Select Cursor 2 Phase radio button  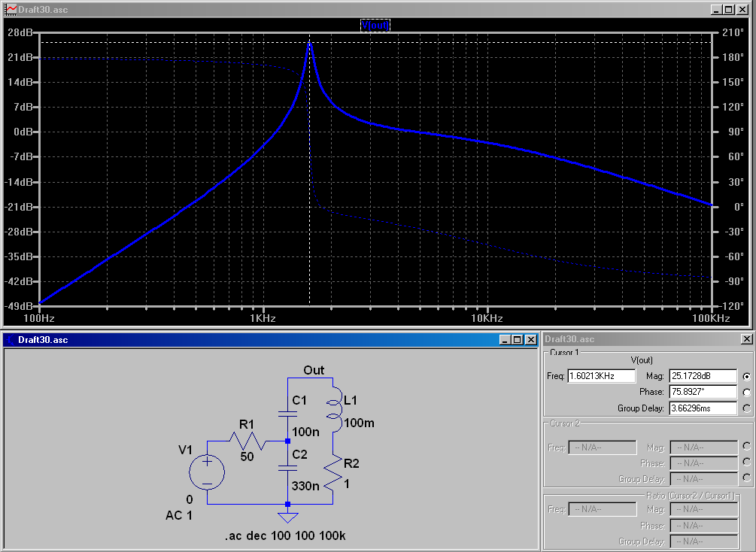tap(747, 463)
